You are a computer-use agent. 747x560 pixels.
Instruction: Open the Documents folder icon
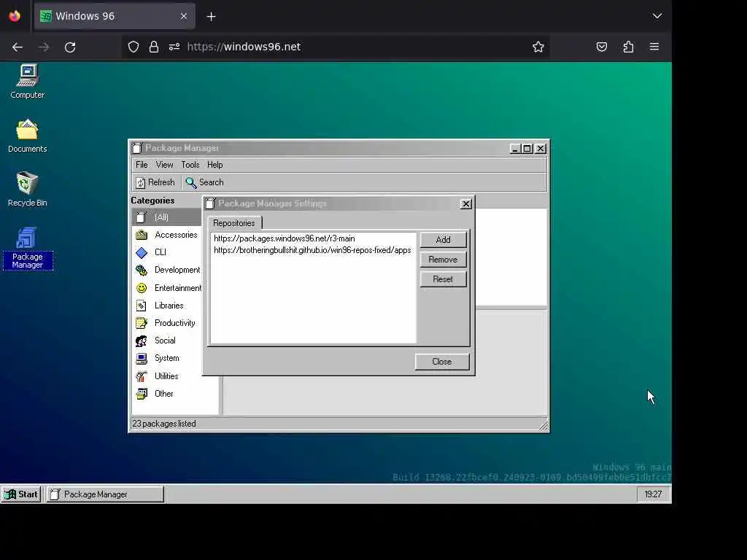coord(28,135)
